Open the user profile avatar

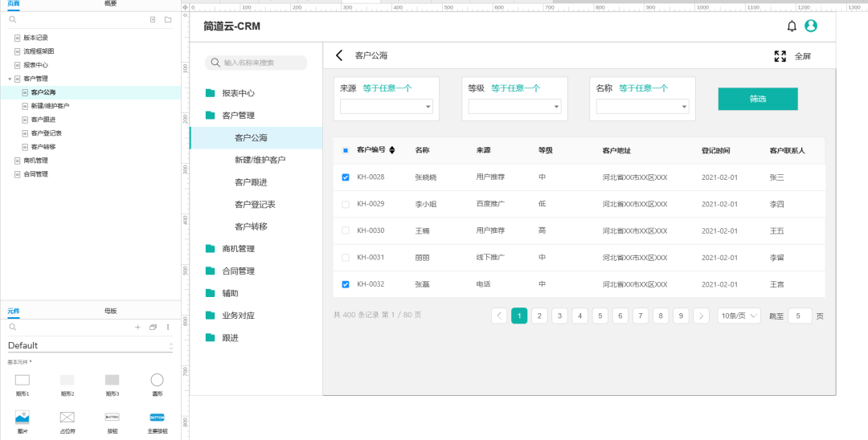point(811,26)
